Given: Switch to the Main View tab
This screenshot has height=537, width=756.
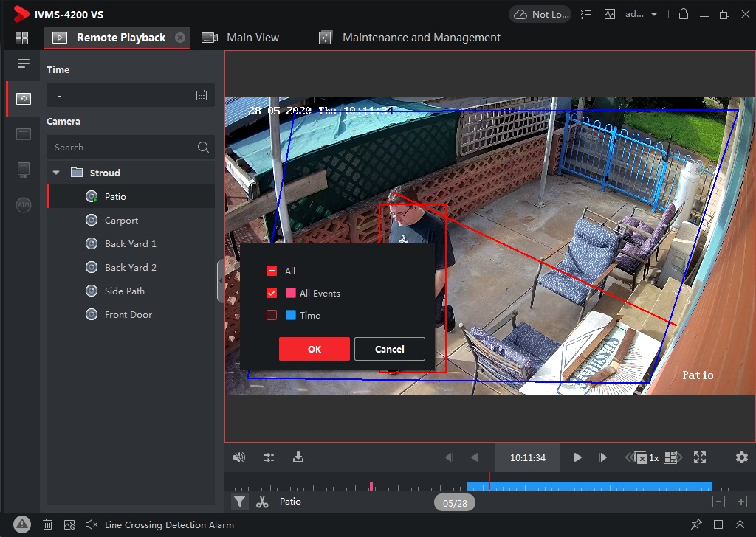Looking at the screenshot, I should click(x=252, y=38).
